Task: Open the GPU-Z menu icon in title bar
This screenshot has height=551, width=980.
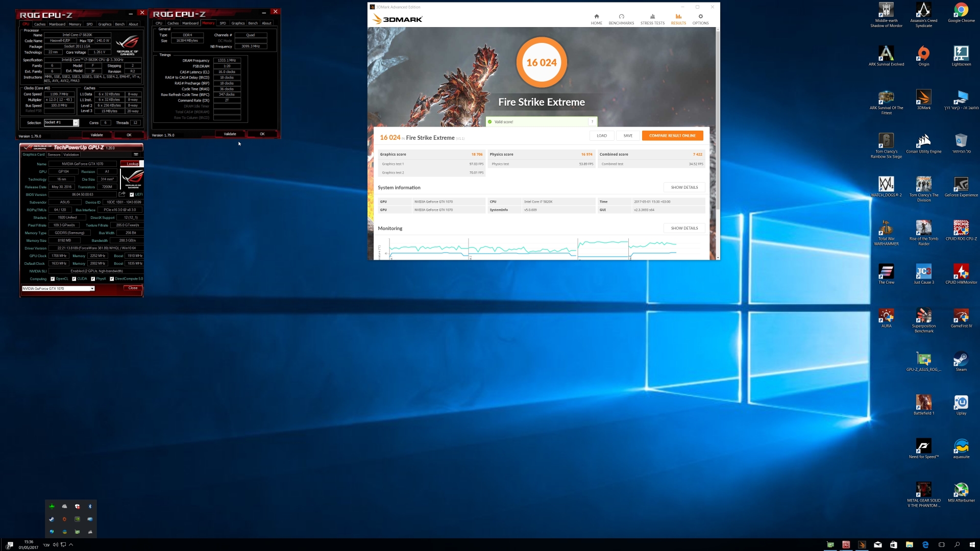Action: click(x=136, y=155)
